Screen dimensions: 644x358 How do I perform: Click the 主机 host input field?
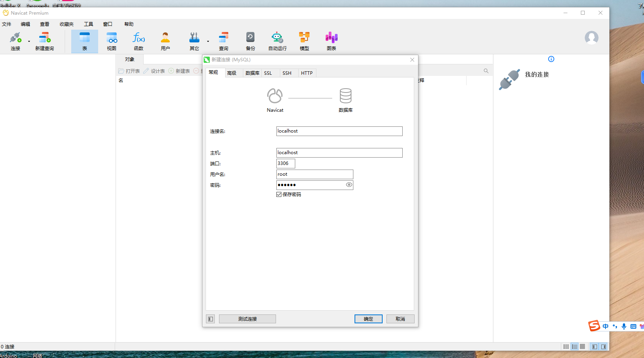tap(340, 153)
